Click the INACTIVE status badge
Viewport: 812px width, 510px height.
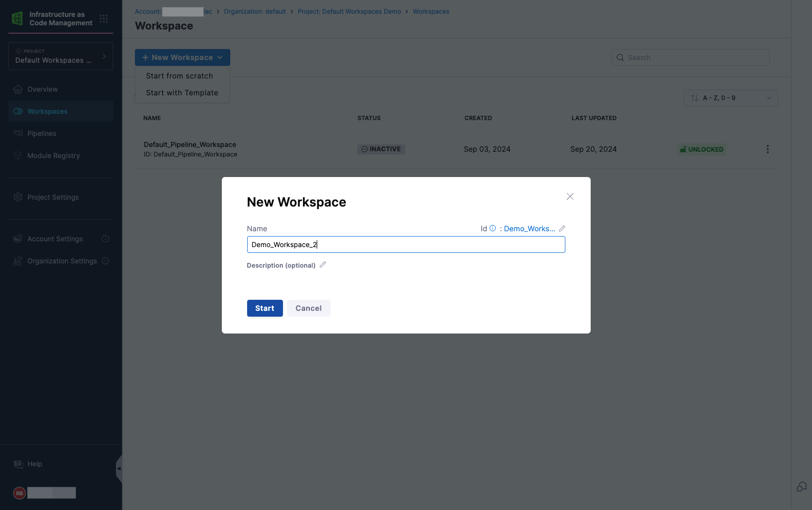click(x=381, y=149)
